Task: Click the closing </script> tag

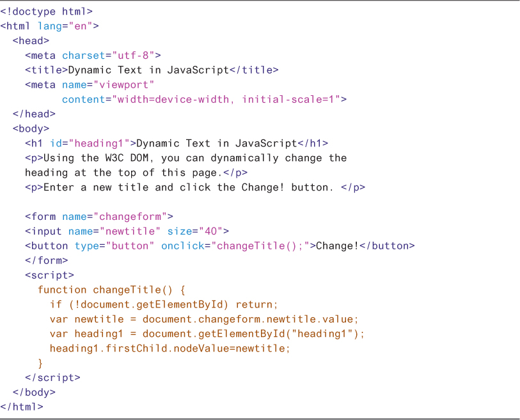Action: [x=52, y=378]
